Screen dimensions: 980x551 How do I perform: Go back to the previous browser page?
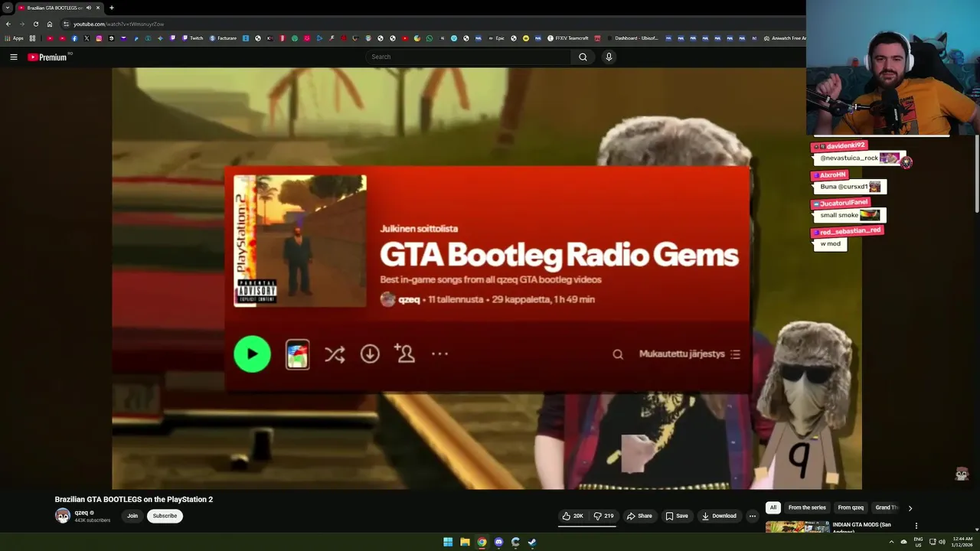coord(8,24)
